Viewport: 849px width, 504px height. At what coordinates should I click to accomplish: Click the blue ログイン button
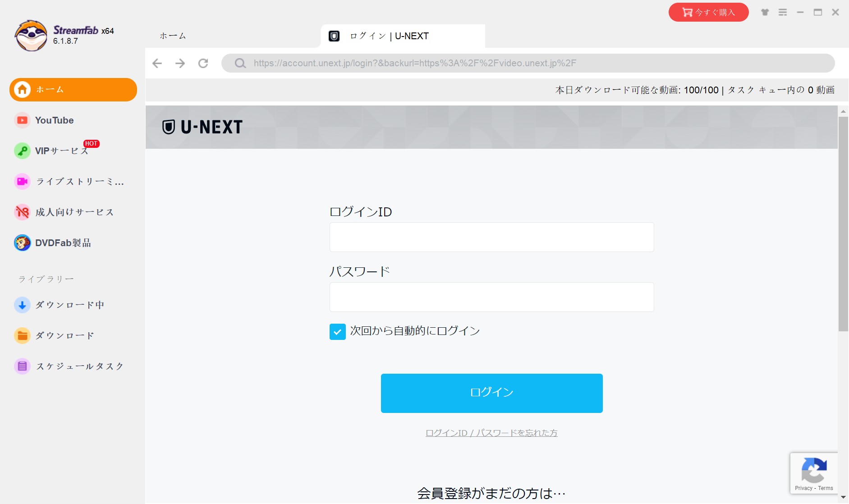point(491,393)
